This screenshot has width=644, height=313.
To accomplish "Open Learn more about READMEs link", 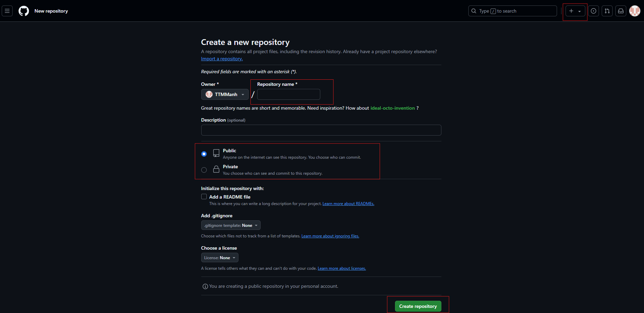I will pos(348,204).
